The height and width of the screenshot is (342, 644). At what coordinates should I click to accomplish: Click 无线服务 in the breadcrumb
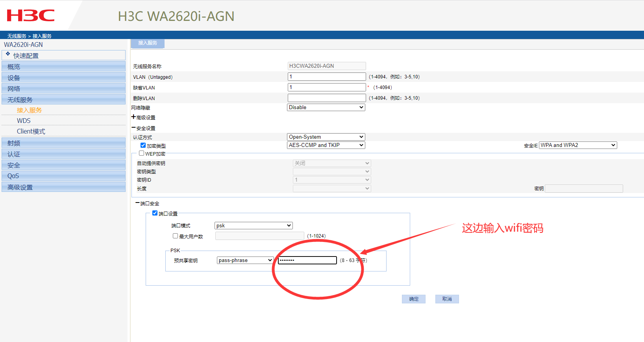[17, 36]
